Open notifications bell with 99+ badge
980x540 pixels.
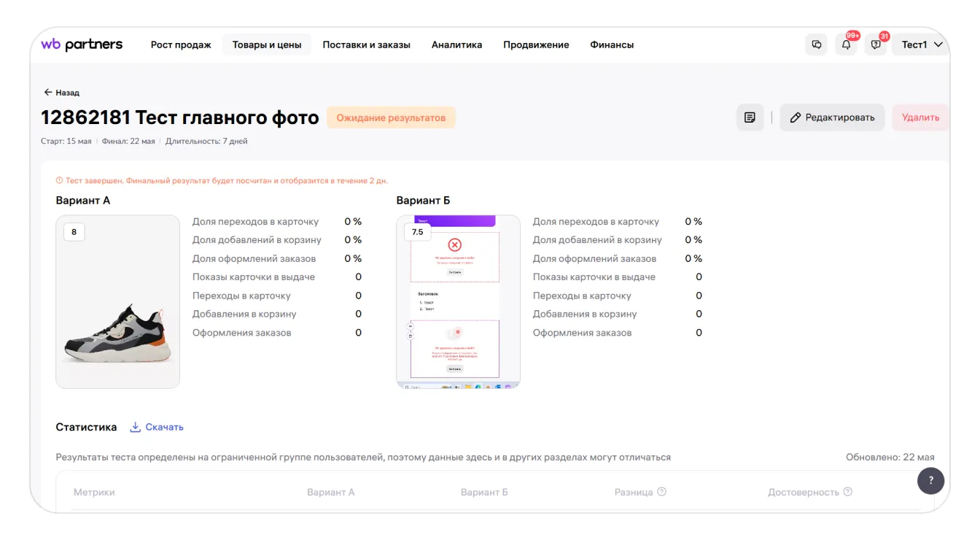point(847,45)
